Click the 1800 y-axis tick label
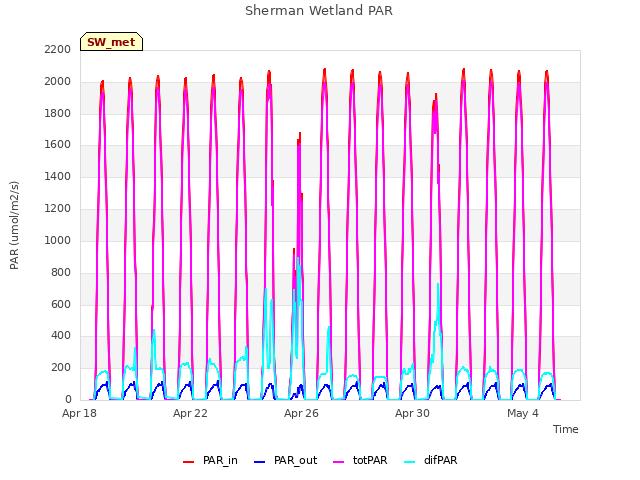640x480 pixels. tap(58, 113)
